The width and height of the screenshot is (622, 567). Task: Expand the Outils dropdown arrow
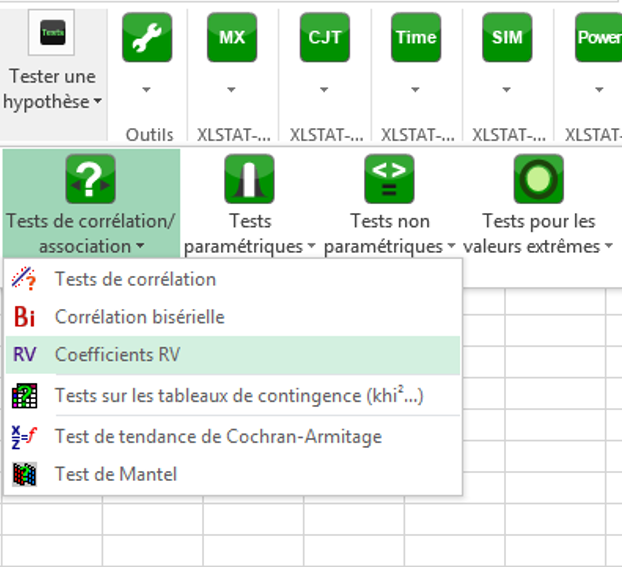[146, 90]
